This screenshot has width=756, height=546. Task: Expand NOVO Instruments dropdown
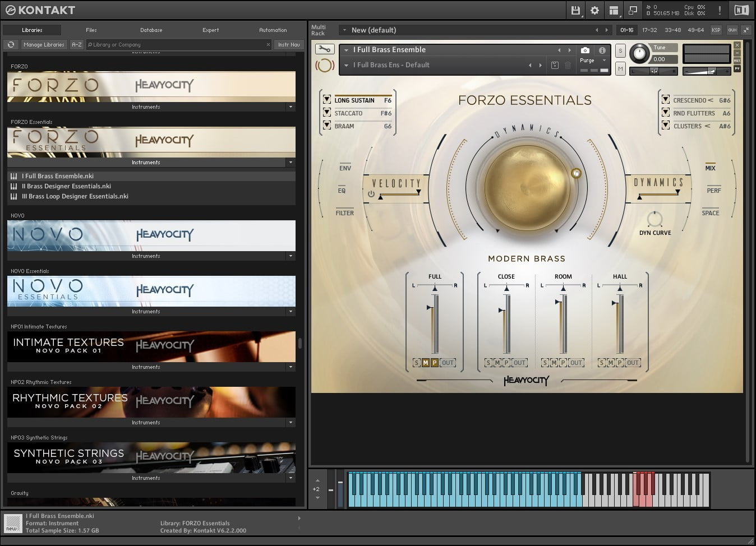pos(291,256)
